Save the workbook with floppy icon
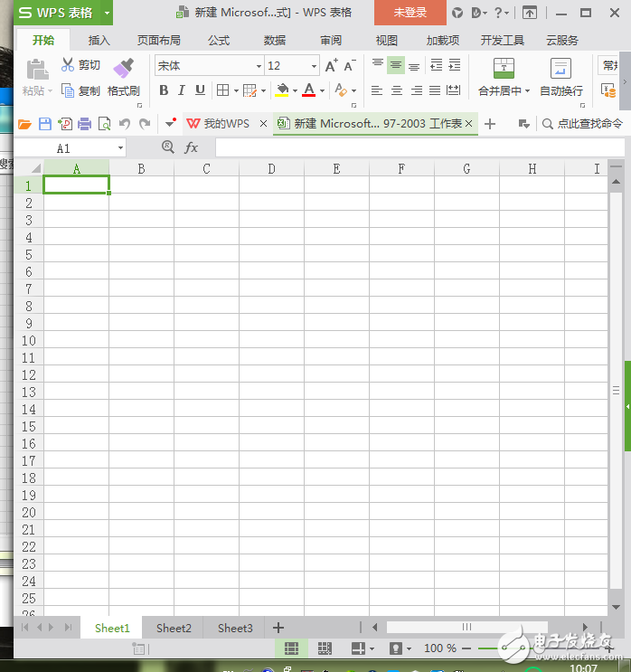Image resolution: width=631 pixels, height=672 pixels. 45,124
